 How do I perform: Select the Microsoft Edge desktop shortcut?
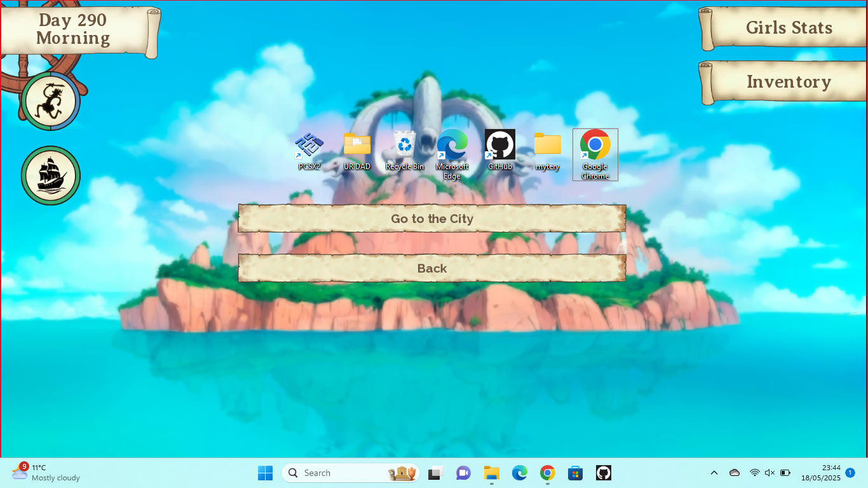pos(452,155)
